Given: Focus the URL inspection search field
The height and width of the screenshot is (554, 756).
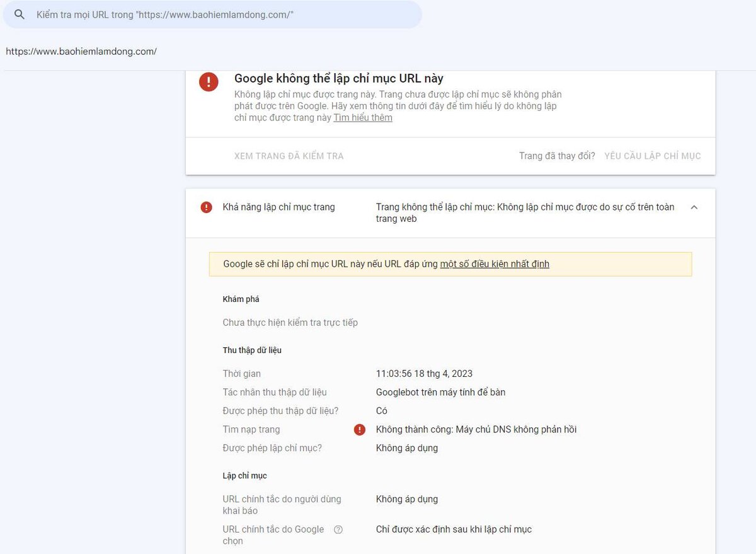Looking at the screenshot, I should [212, 14].
